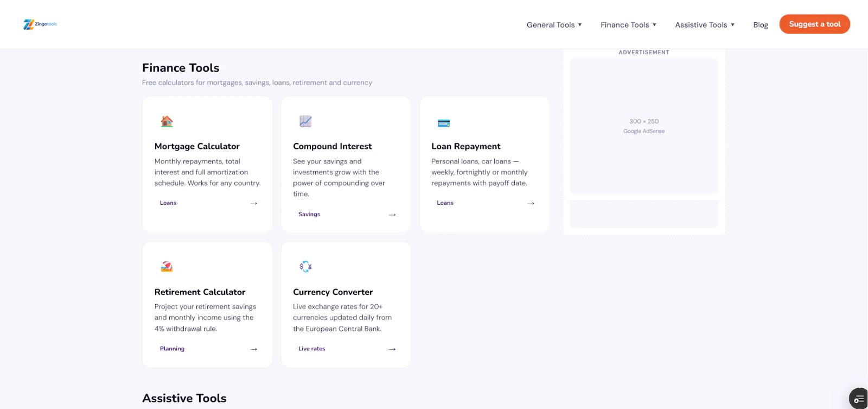Click the arrow on the Compound Interest card
Screen dimensions: 868x409
click(x=392, y=215)
